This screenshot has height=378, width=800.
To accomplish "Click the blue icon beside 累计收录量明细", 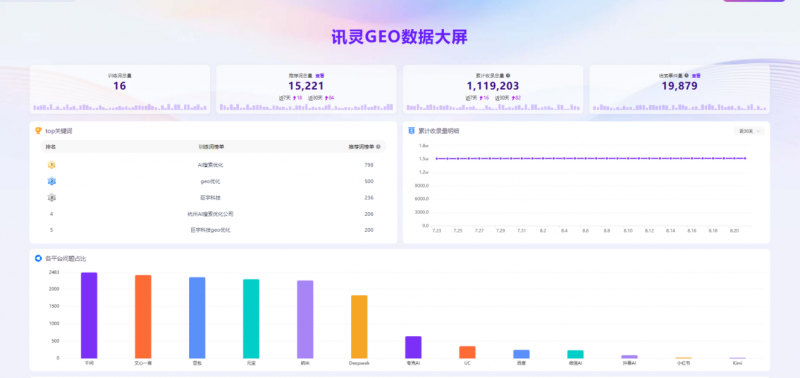I will (412, 131).
